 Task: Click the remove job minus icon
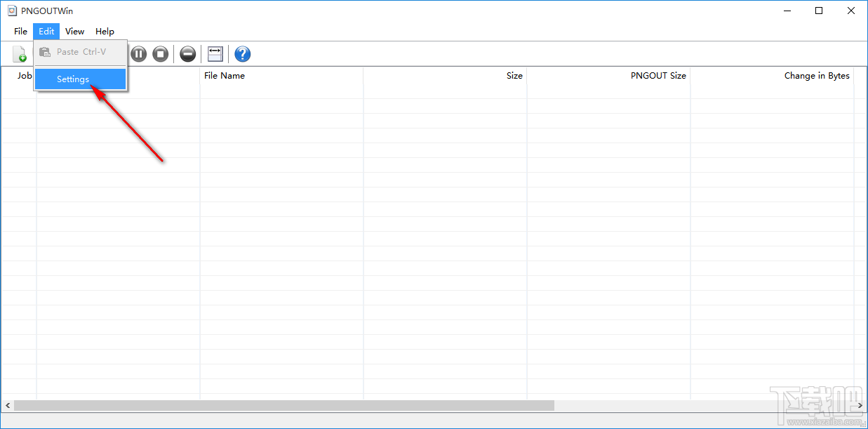[x=188, y=54]
